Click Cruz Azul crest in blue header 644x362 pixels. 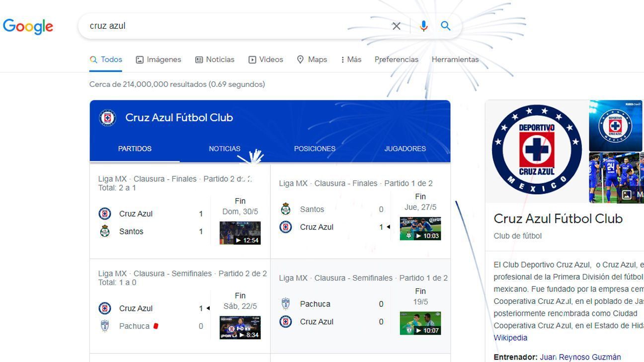point(107,118)
